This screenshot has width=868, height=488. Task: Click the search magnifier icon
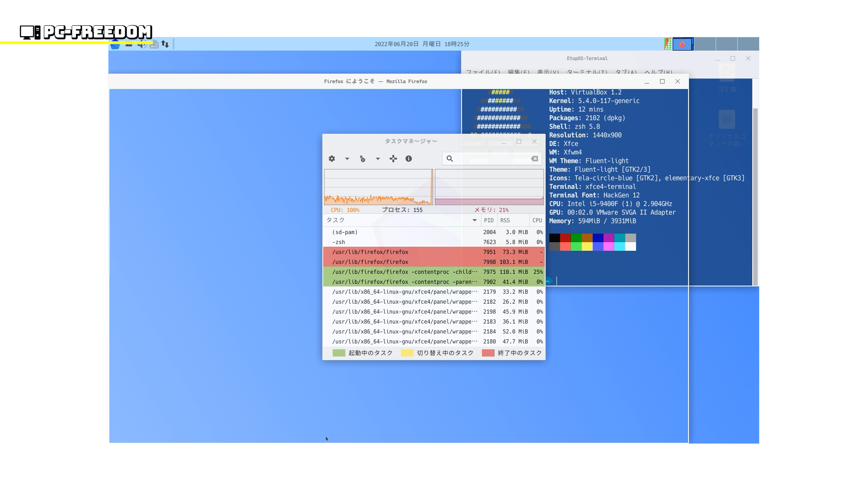tap(450, 159)
